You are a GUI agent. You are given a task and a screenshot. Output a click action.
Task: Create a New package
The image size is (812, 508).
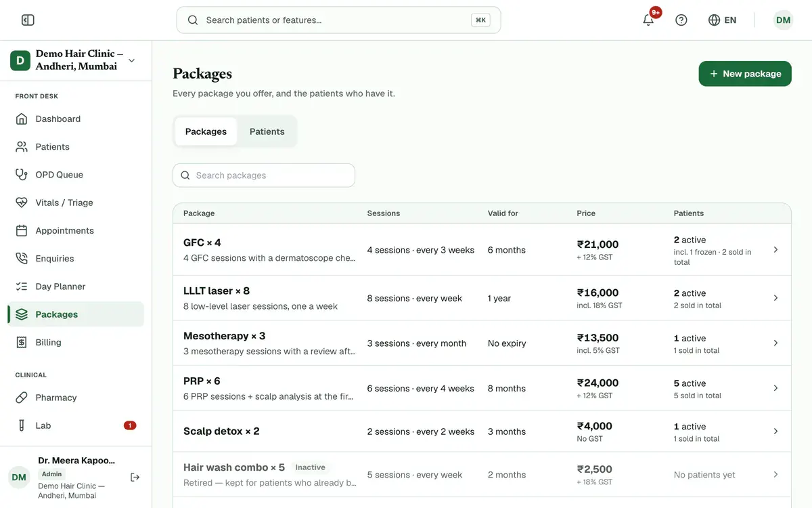coord(745,74)
